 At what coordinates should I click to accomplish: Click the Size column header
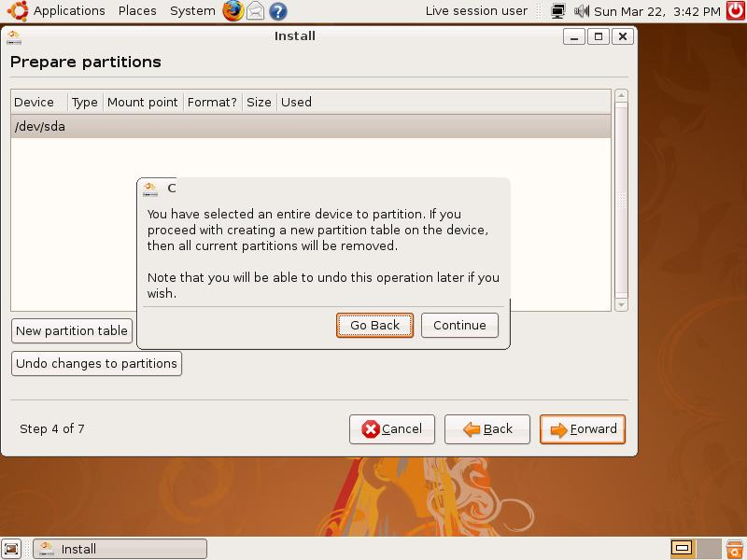pos(260,102)
